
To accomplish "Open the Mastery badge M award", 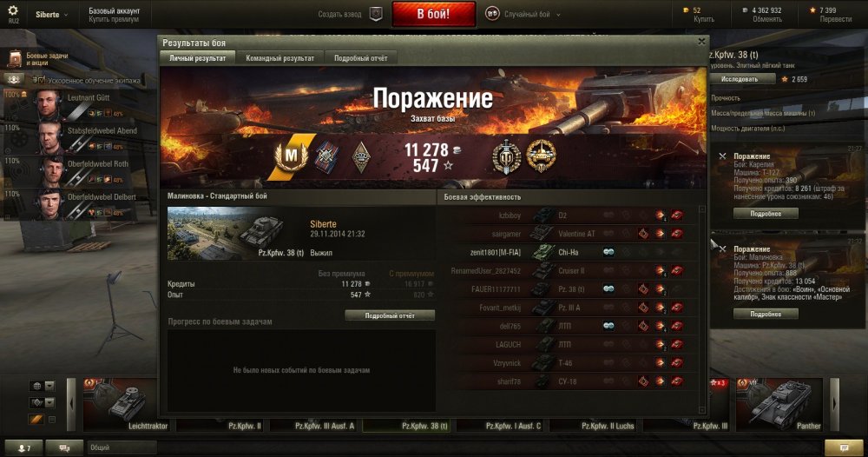I will point(291,156).
